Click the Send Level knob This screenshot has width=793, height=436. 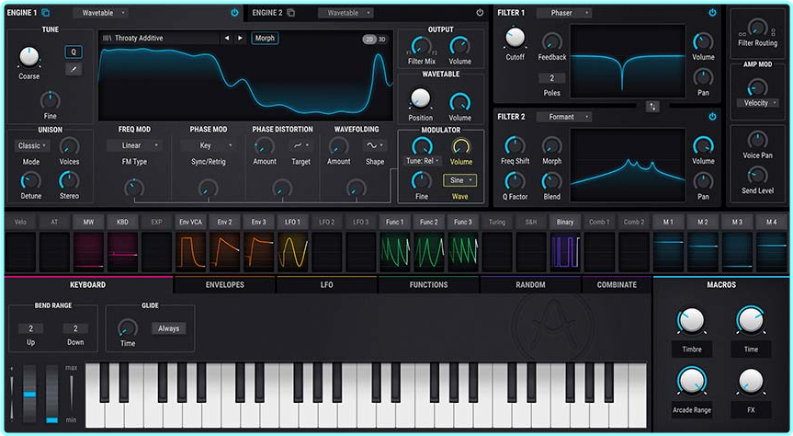(757, 175)
